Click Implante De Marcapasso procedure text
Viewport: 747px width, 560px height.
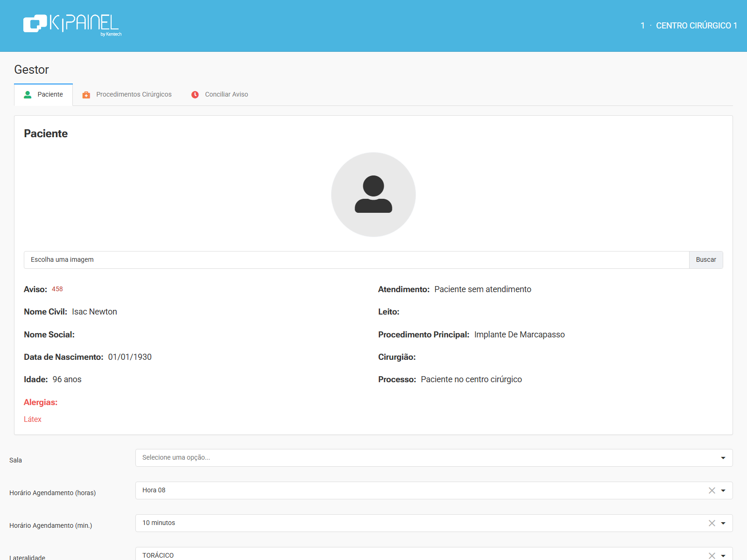coord(520,335)
